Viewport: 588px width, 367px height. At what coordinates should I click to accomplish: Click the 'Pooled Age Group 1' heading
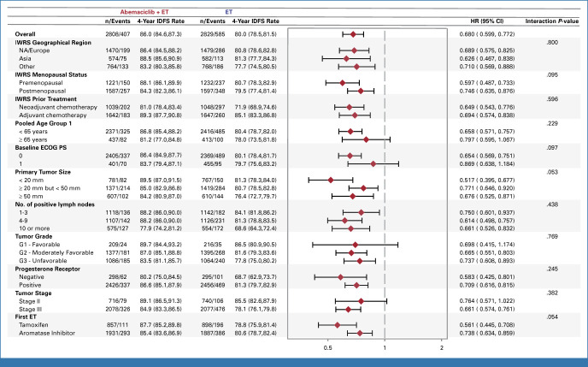[43, 123]
